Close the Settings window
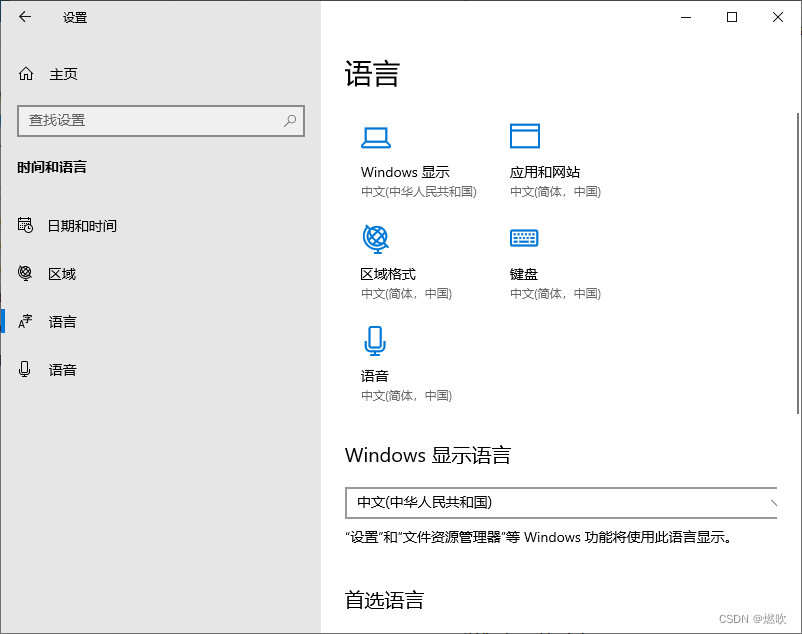 (x=778, y=17)
